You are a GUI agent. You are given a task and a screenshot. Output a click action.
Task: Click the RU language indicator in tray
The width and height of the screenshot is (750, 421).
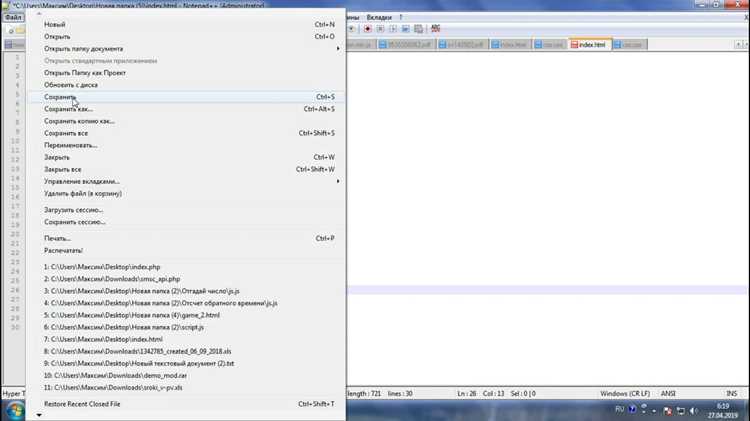tap(619, 410)
